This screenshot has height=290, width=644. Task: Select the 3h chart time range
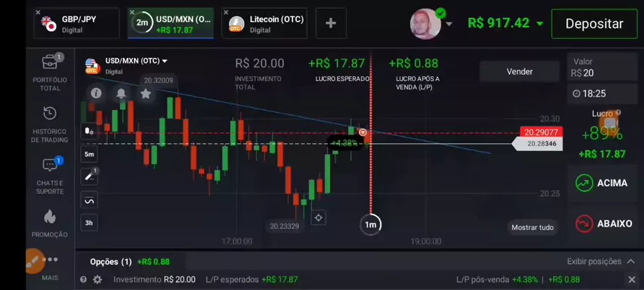[x=89, y=223]
